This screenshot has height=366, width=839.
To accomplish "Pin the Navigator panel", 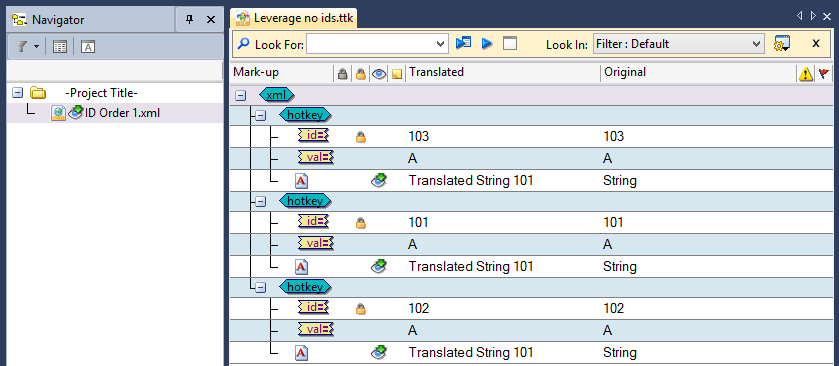I will (189, 20).
